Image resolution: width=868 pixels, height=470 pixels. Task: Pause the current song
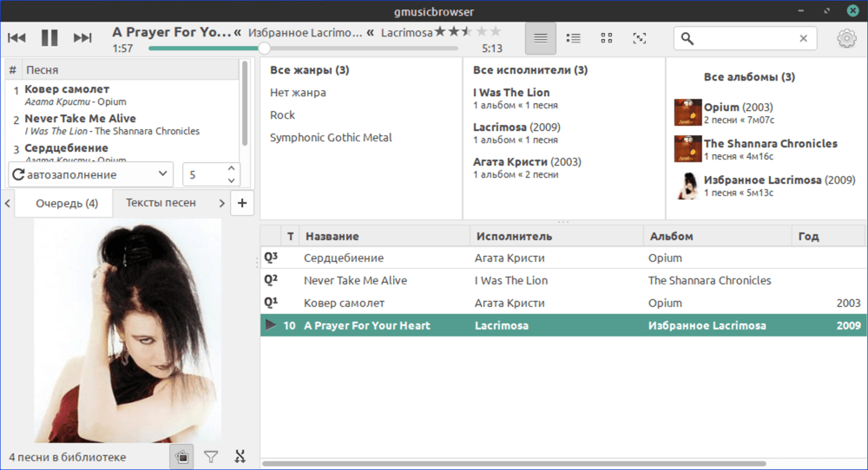(x=49, y=37)
